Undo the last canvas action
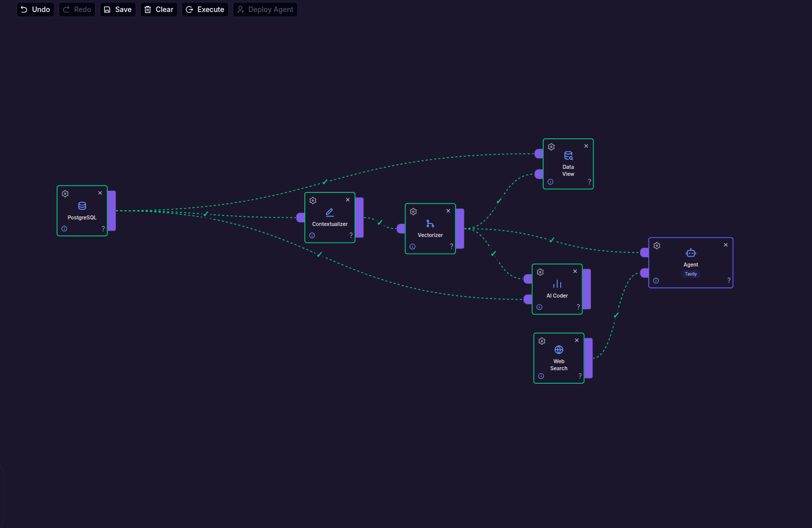 click(x=36, y=10)
